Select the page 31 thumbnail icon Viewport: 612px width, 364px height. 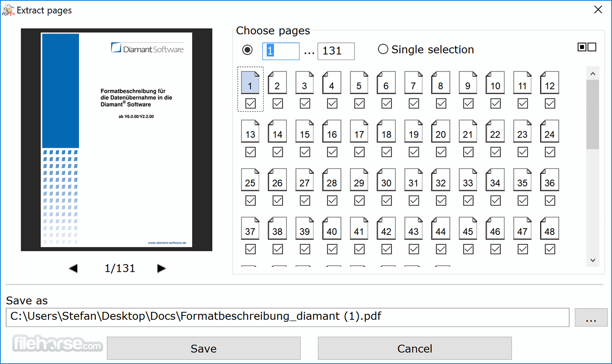[414, 180]
